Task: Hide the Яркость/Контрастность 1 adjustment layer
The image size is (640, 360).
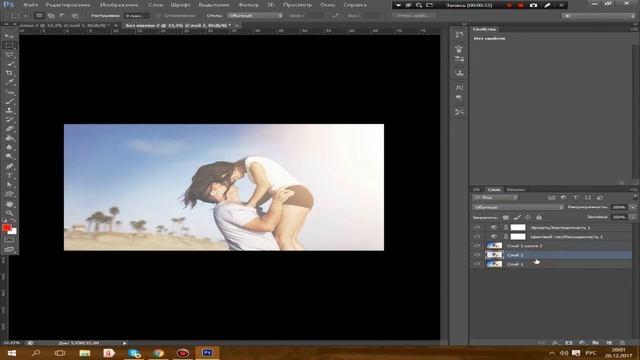Action: point(477,227)
